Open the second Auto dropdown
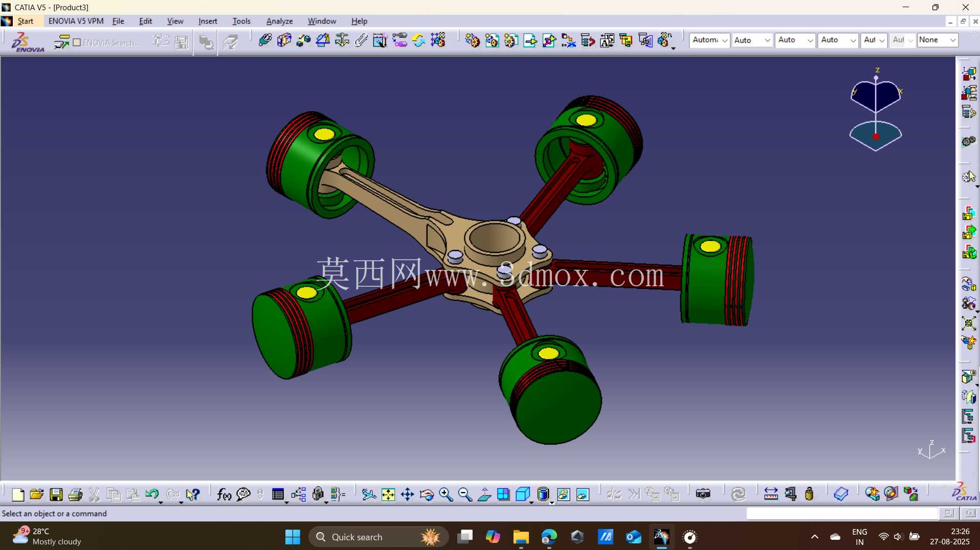Viewport: 980px width, 550px height. pyautogui.click(x=751, y=40)
